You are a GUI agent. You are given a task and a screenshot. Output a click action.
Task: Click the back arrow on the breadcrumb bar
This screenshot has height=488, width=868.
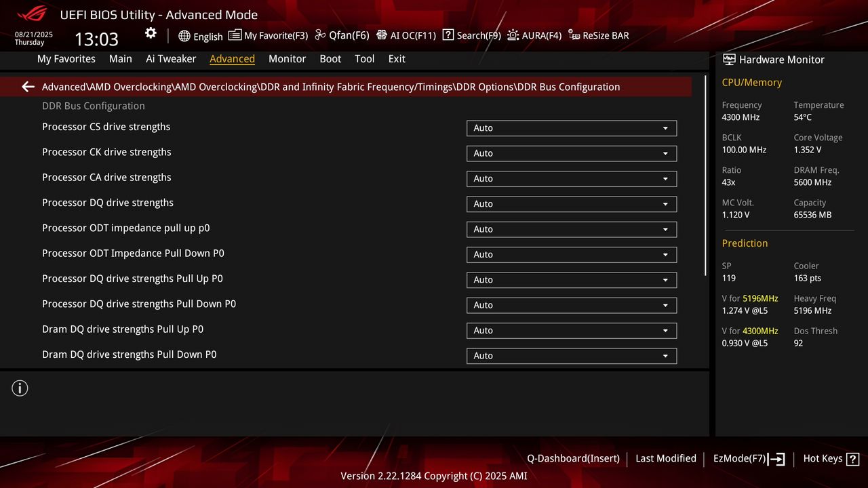click(27, 87)
